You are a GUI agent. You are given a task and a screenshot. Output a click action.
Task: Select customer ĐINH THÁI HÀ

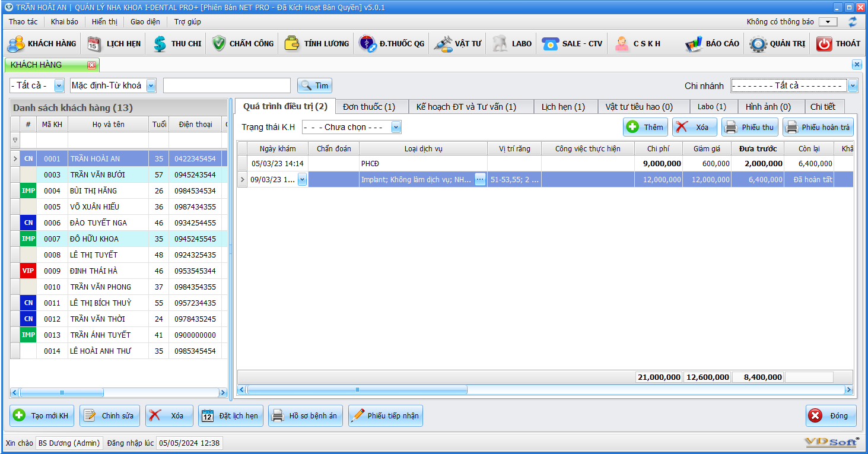(x=117, y=271)
